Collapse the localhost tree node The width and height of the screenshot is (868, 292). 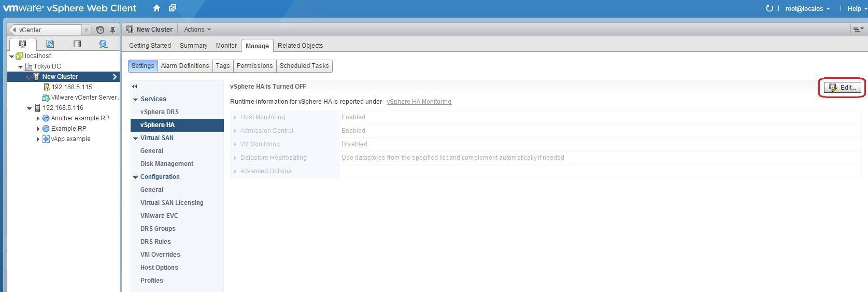click(x=11, y=57)
